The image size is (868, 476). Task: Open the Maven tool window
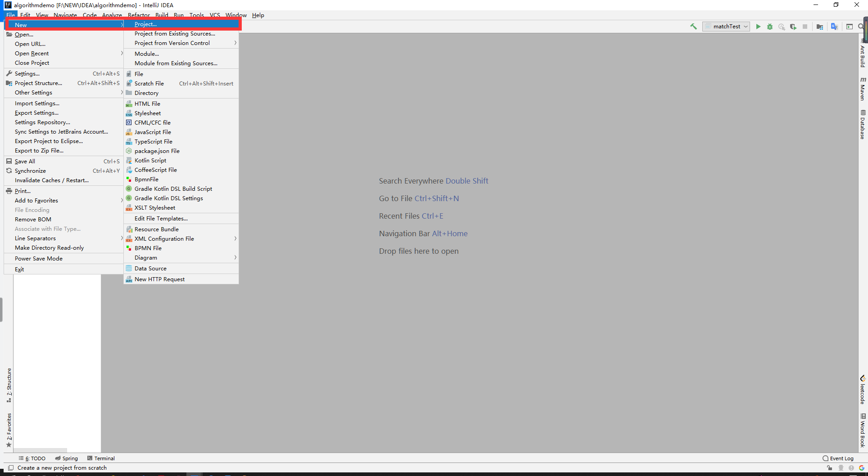click(x=863, y=88)
